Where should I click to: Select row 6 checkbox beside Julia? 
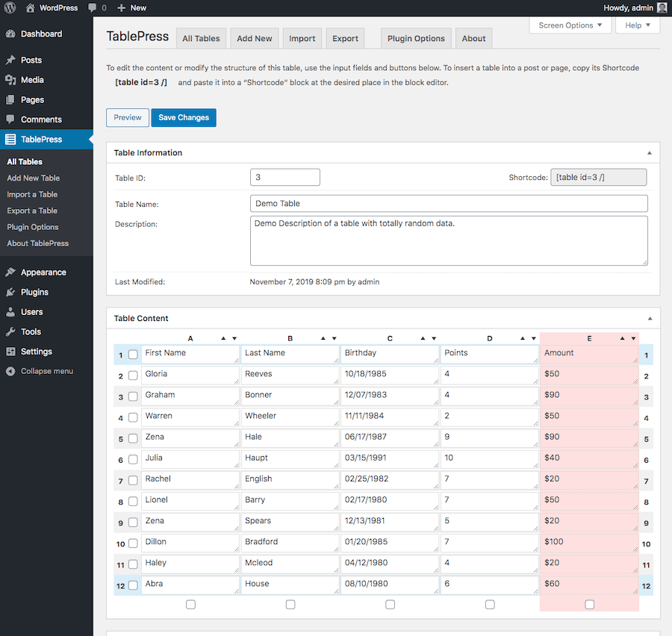point(134,459)
